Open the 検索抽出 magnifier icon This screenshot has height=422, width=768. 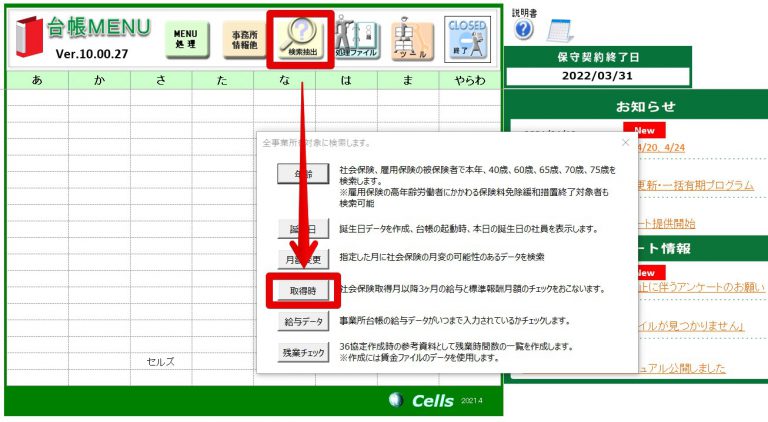302,39
